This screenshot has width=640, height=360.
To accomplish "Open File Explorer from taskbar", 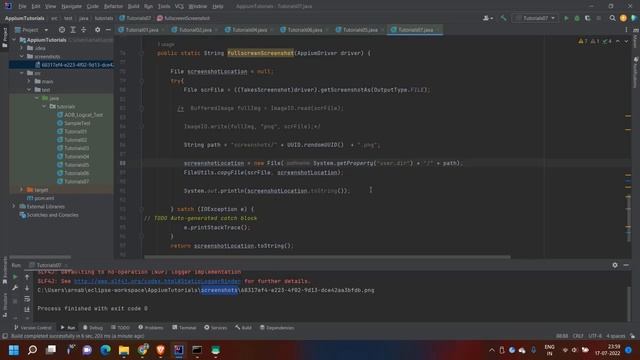I will pos(124,350).
